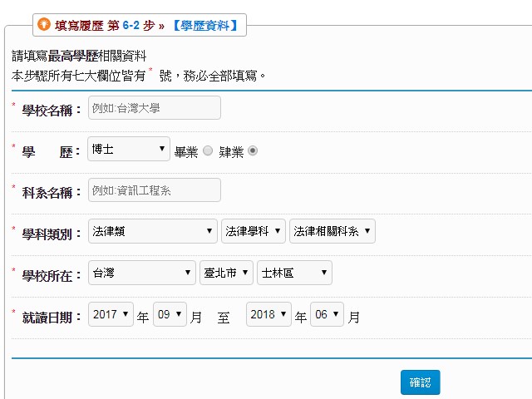Select the 畢業 radio button
The width and height of the screenshot is (532, 399).
pos(208,150)
